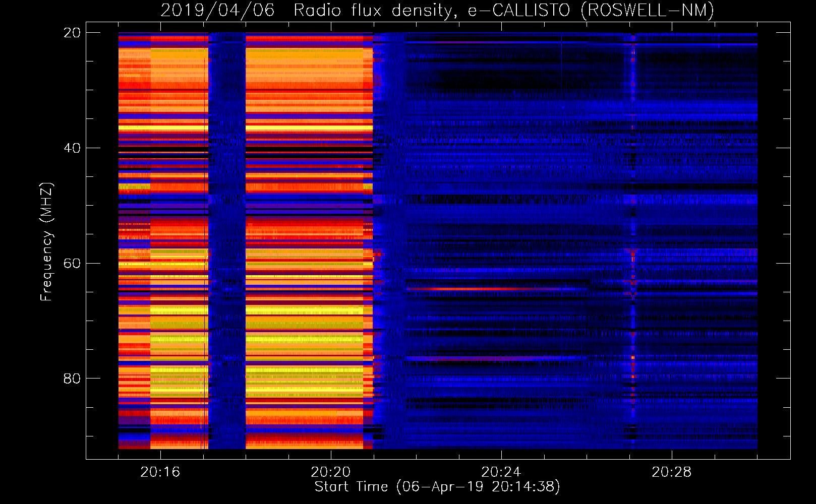The width and height of the screenshot is (816, 504).
Task: Click the plot title '2019/04/06 Radio flux density'
Action: click(309, 10)
